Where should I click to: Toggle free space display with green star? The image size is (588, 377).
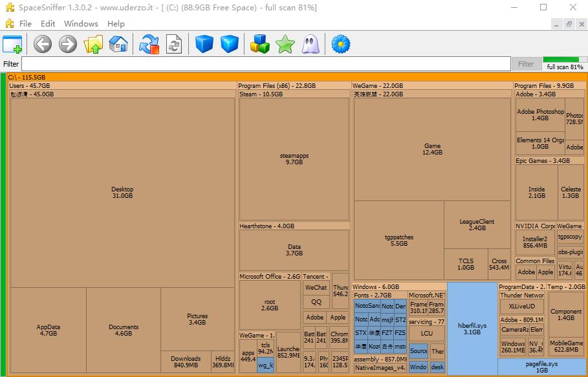285,44
